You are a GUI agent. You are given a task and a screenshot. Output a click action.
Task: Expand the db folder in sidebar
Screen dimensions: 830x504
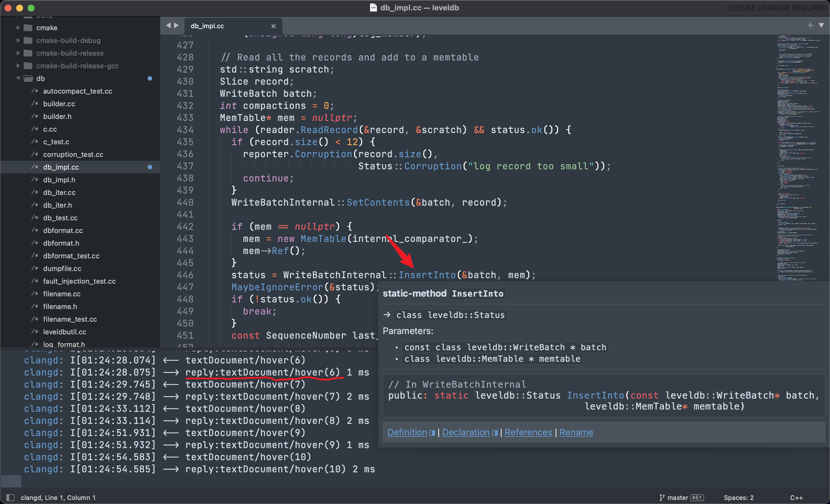[16, 77]
